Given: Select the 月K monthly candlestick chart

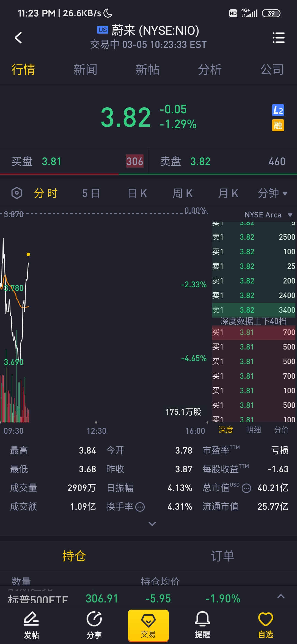Looking at the screenshot, I should [x=228, y=193].
